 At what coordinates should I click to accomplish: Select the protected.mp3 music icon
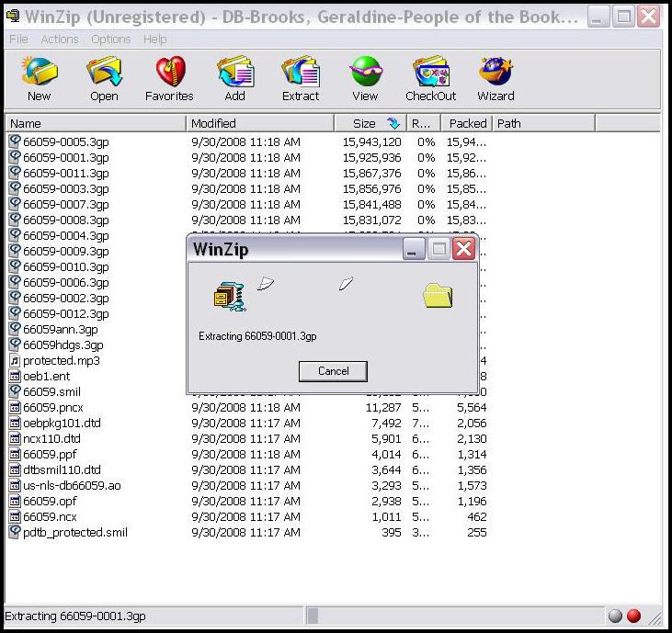(15, 361)
